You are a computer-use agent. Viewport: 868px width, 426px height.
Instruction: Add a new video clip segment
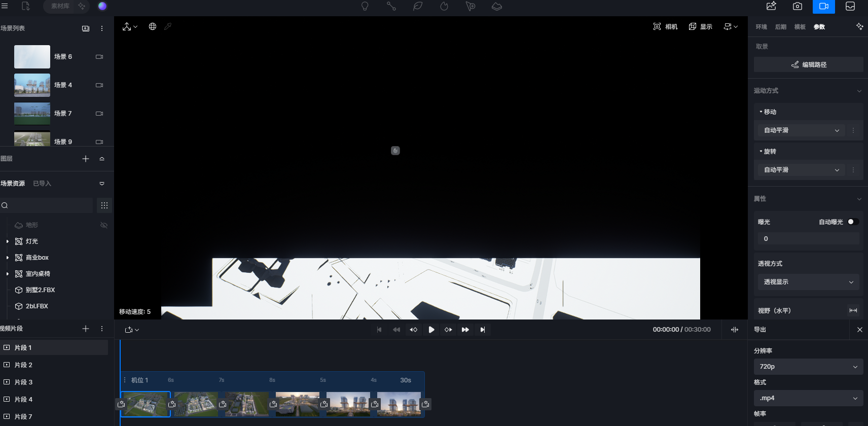pos(86,329)
